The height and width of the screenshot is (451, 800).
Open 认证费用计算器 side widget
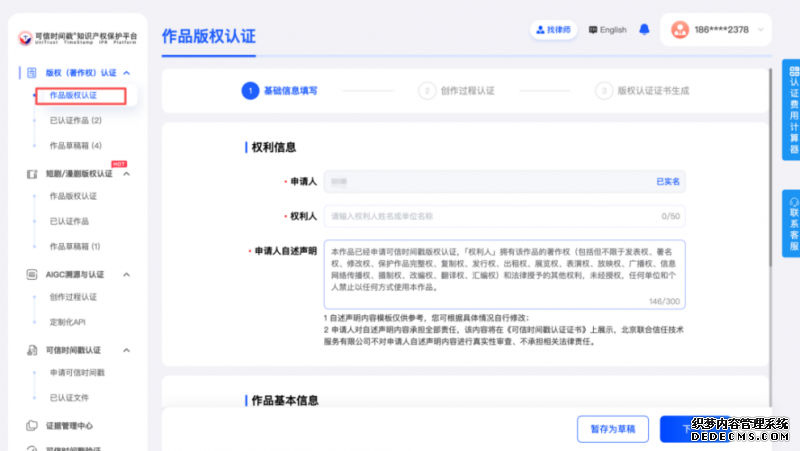tap(792, 110)
